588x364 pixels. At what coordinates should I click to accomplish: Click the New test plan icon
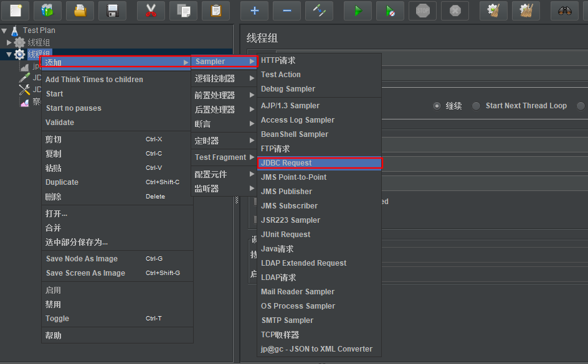16,10
